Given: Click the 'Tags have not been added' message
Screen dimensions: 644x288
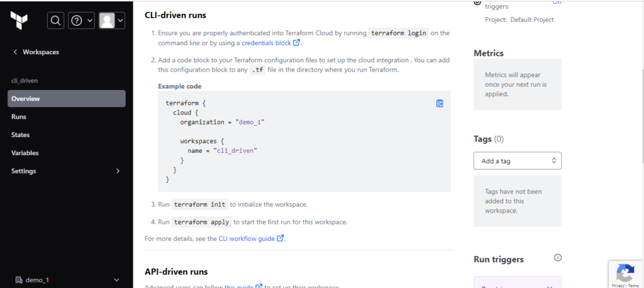Looking at the screenshot, I should (x=518, y=201).
